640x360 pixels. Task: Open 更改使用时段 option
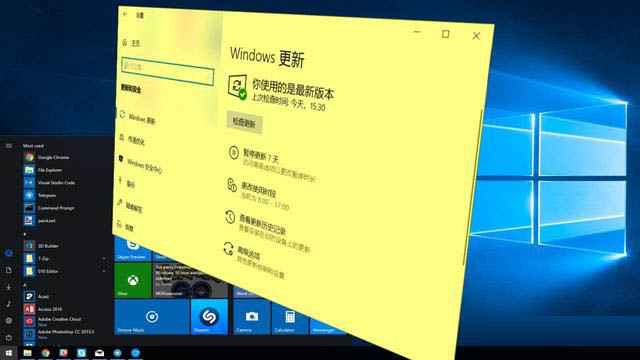tap(259, 189)
